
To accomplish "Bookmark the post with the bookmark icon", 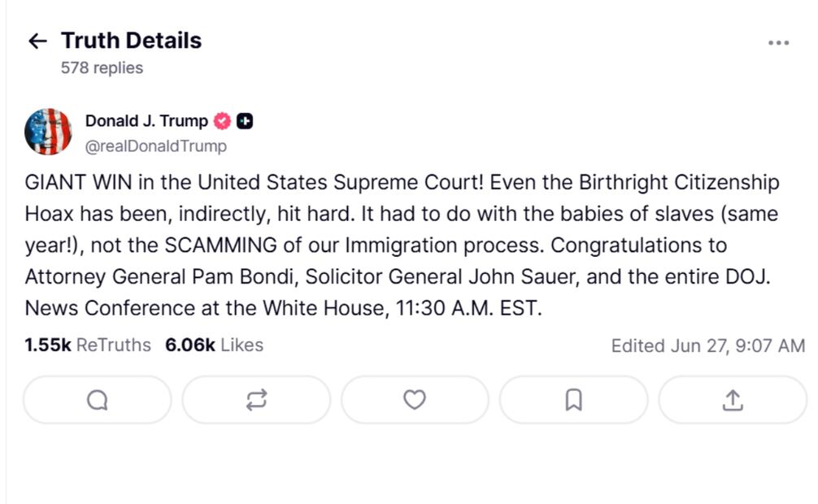I will pos(573,399).
